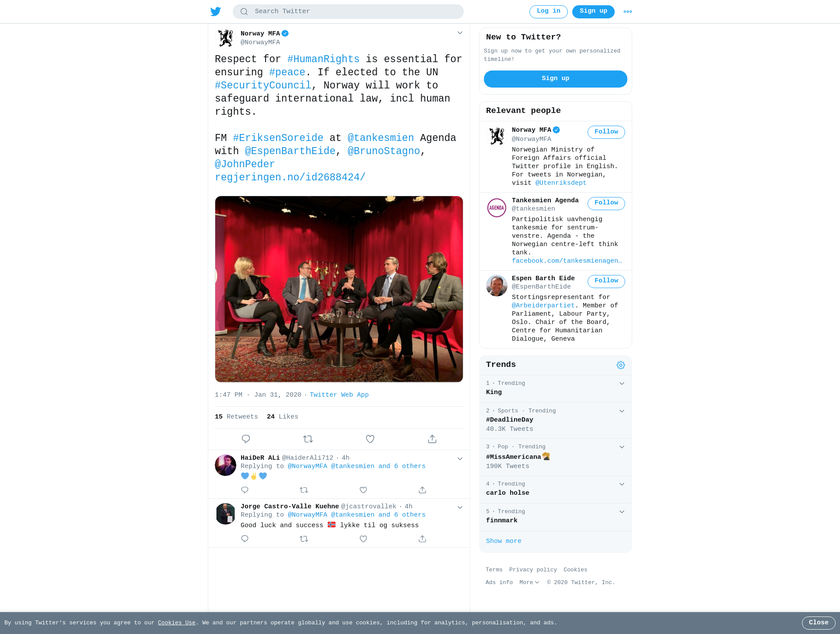Share the Norway MFA main tweet
The image size is (840, 634).
(x=432, y=439)
